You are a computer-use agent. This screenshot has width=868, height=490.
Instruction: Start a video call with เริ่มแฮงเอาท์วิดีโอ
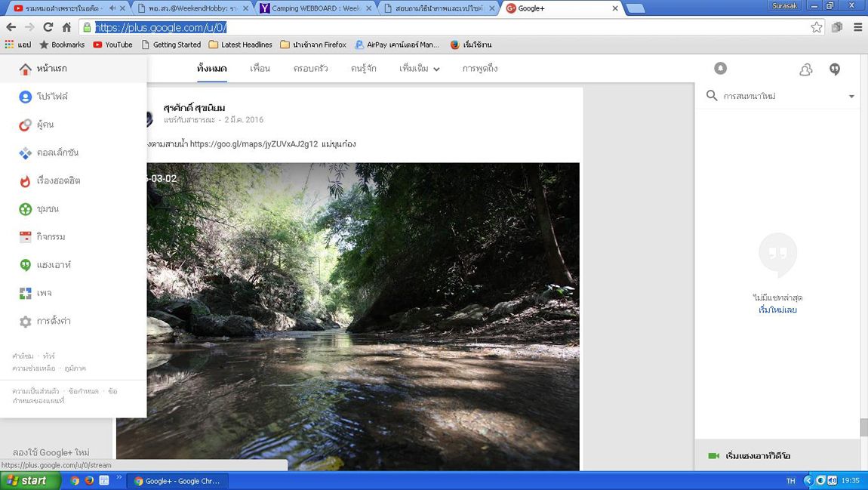click(x=757, y=456)
